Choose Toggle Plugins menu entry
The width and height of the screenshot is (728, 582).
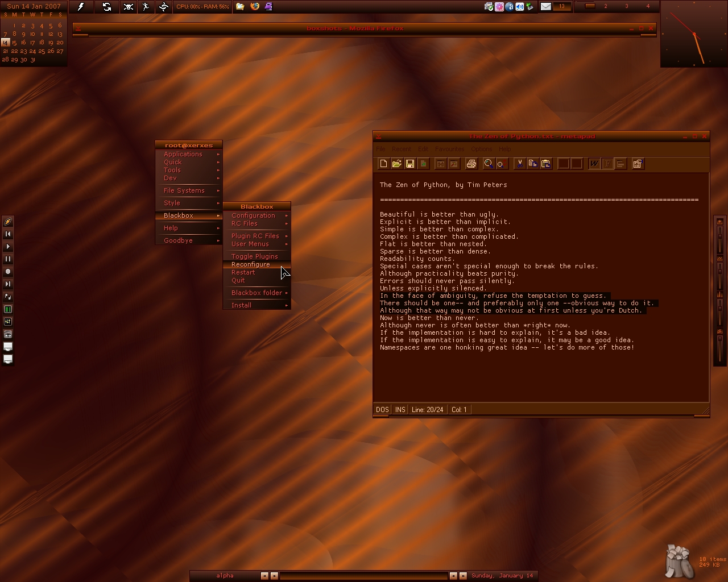pos(254,256)
